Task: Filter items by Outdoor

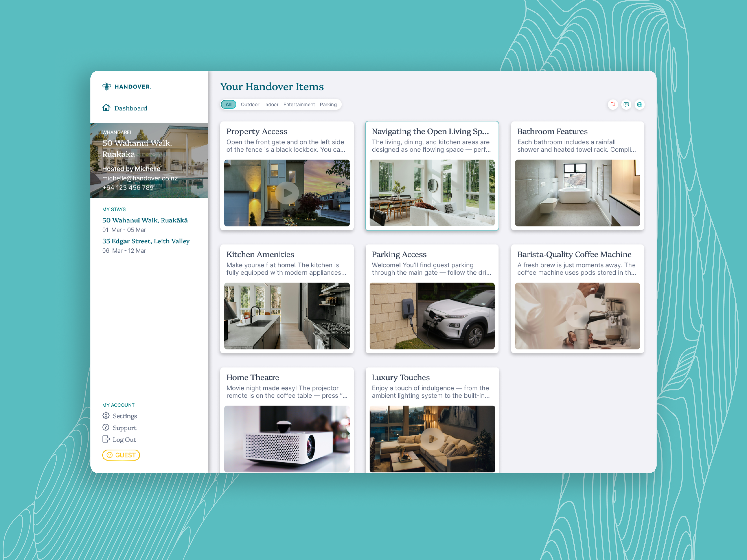Action: (250, 105)
